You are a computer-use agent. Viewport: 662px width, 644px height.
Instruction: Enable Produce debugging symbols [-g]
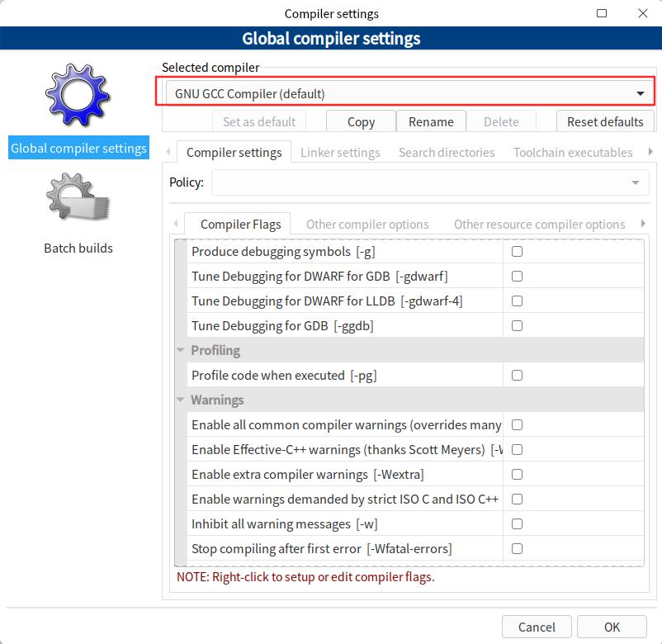(x=517, y=252)
